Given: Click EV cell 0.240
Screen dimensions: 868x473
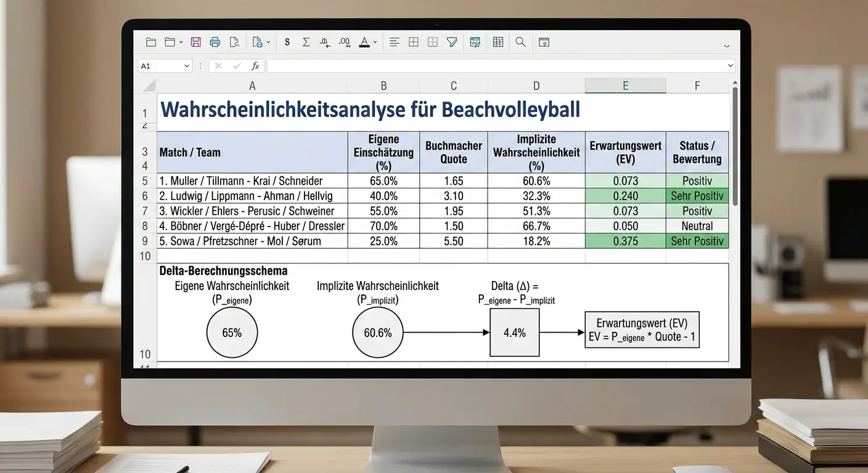Looking at the screenshot, I should (x=625, y=196).
